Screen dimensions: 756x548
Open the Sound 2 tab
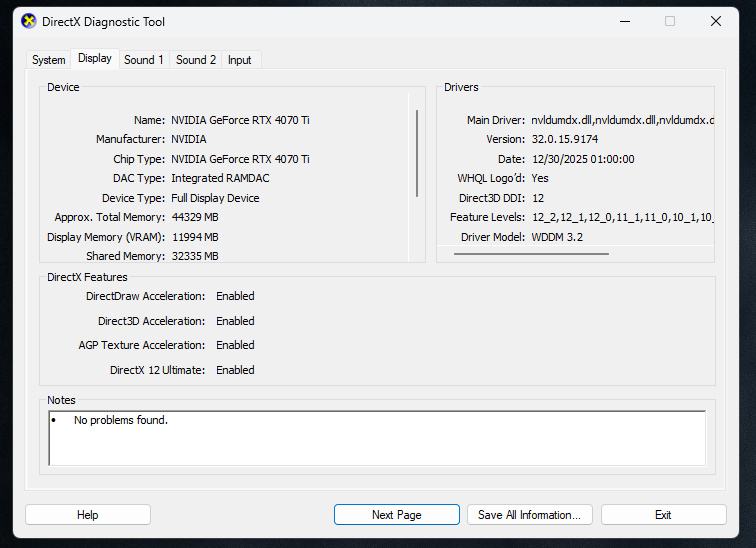coord(196,60)
